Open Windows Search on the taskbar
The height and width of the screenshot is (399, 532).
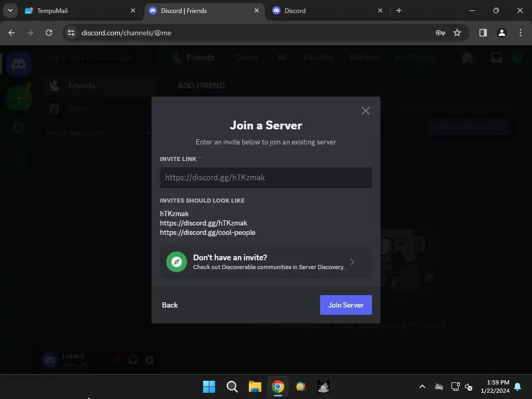(x=232, y=387)
